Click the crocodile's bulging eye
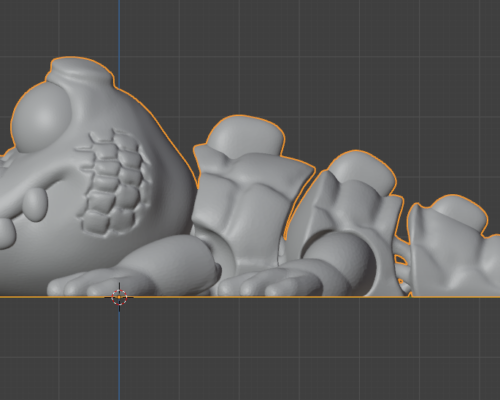The height and width of the screenshot is (400, 500). coord(41,116)
